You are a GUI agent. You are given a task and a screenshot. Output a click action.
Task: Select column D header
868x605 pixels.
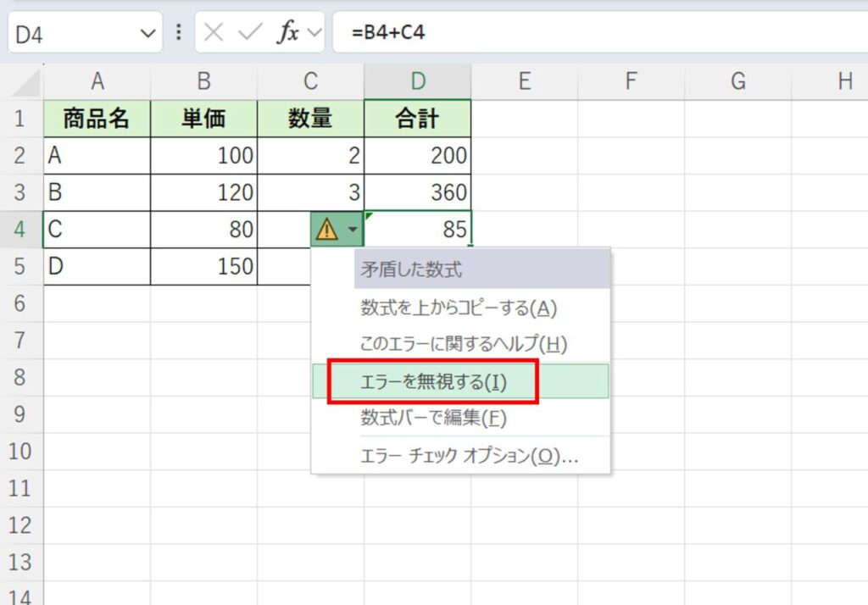click(418, 81)
